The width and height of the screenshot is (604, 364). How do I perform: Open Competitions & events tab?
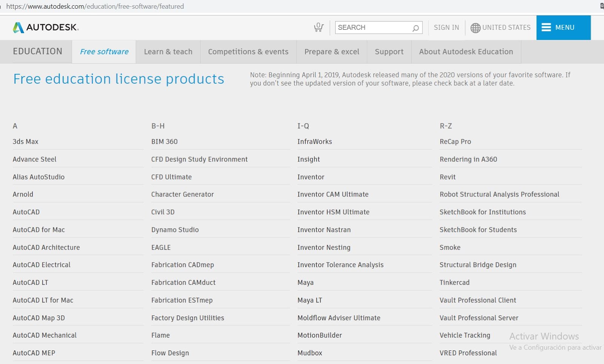(x=248, y=52)
